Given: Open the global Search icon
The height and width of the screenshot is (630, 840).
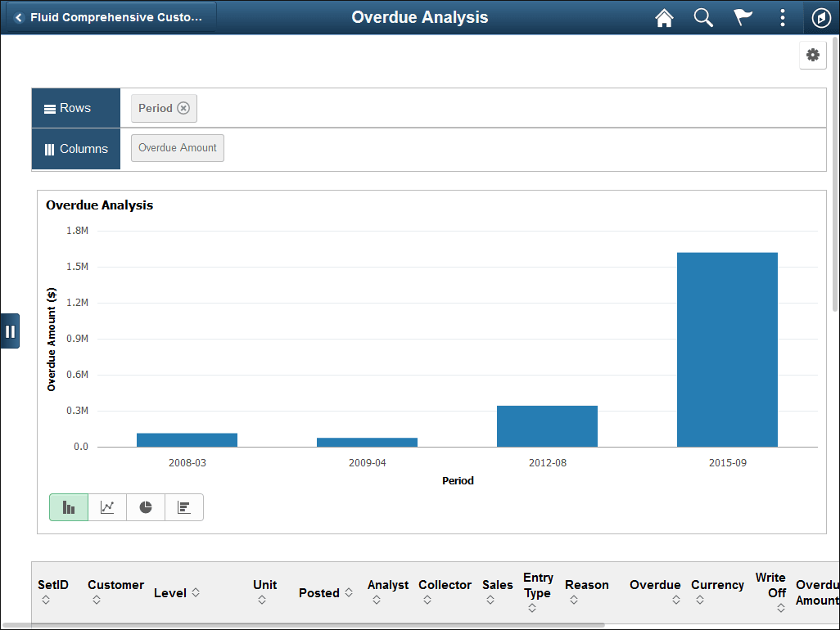Looking at the screenshot, I should 703,17.
